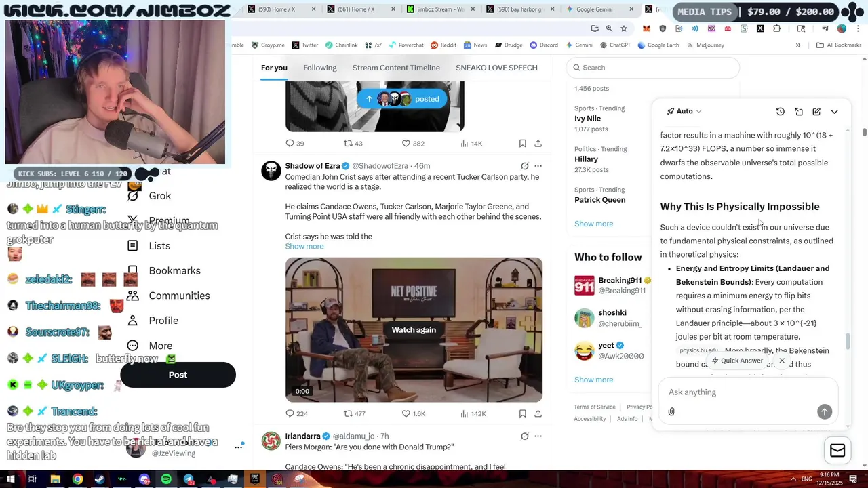Open the Messages envelope drawer
This screenshot has width=868, height=488.
[837, 451]
